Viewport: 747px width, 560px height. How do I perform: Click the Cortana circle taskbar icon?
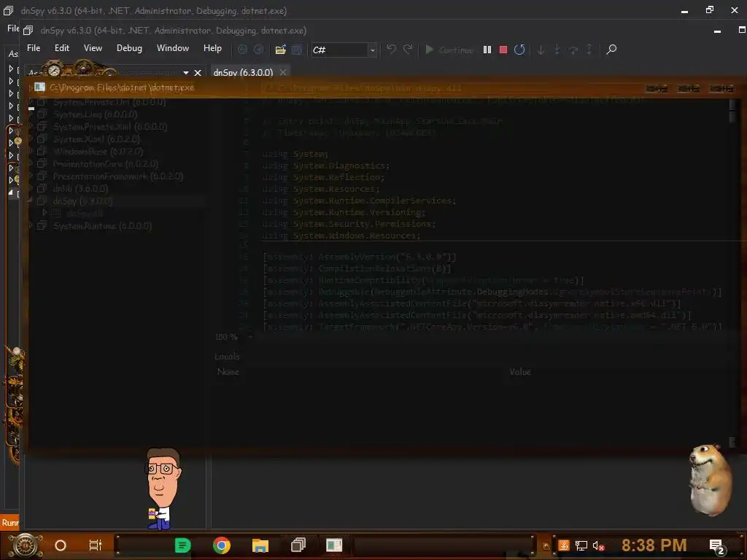[61, 545]
